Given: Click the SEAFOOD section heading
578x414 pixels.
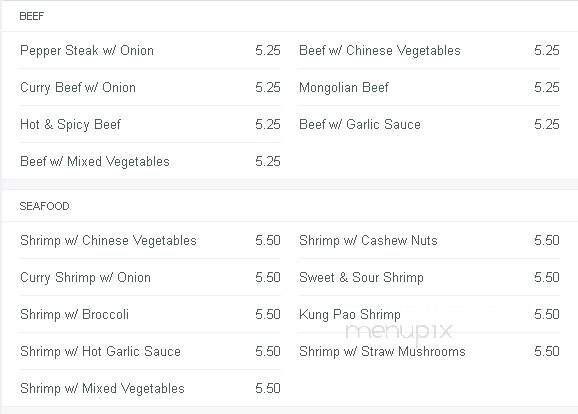Looking at the screenshot, I should tap(44, 206).
